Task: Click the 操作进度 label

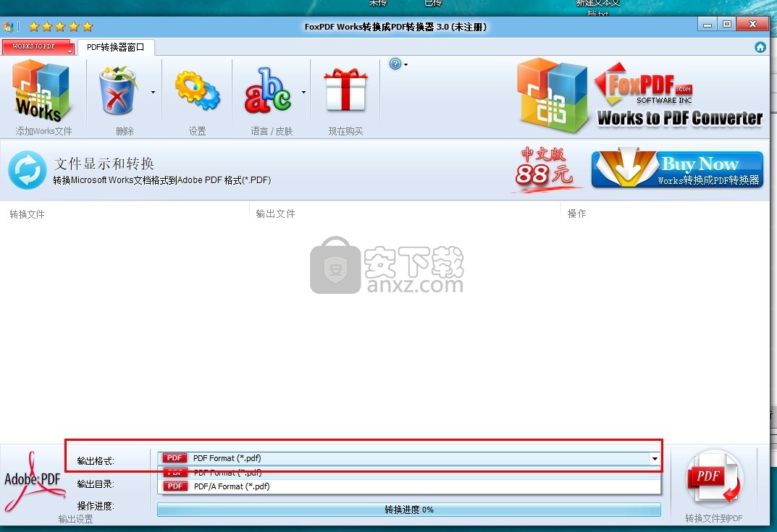Action: tap(96, 506)
